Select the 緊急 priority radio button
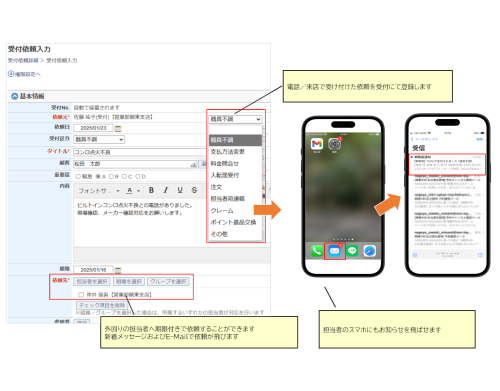 tap(78, 176)
